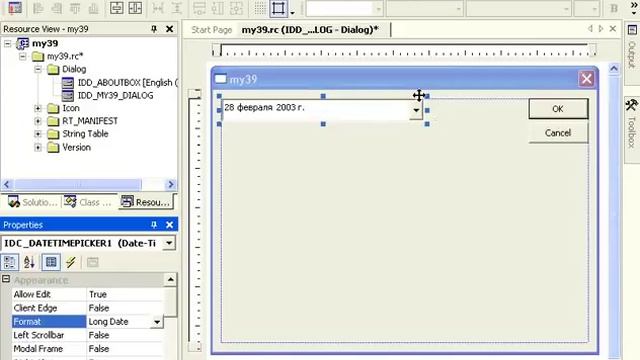Image resolution: width=640 pixels, height=360 pixels.
Task: Expand the Icon folder
Action: click(38, 108)
